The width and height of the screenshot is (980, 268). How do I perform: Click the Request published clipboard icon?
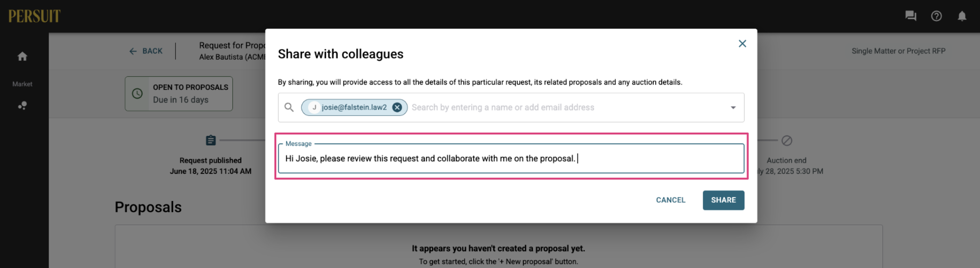(211, 140)
